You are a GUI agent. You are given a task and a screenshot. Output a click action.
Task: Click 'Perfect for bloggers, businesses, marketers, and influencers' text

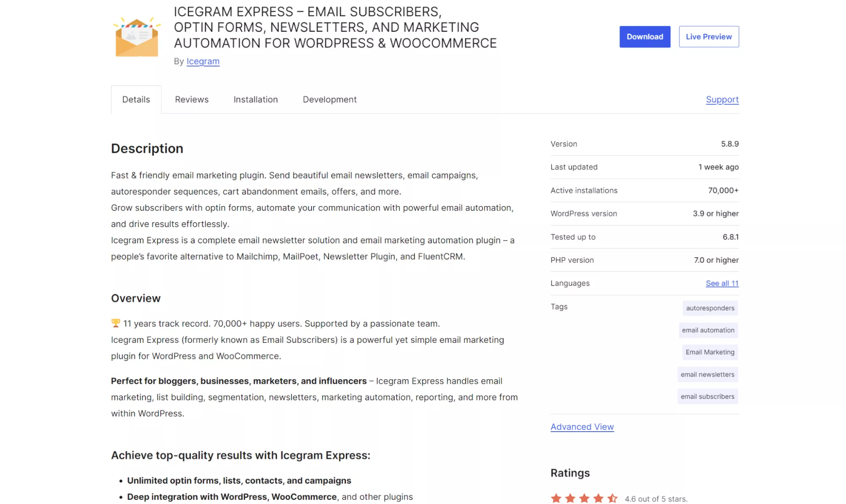(239, 381)
